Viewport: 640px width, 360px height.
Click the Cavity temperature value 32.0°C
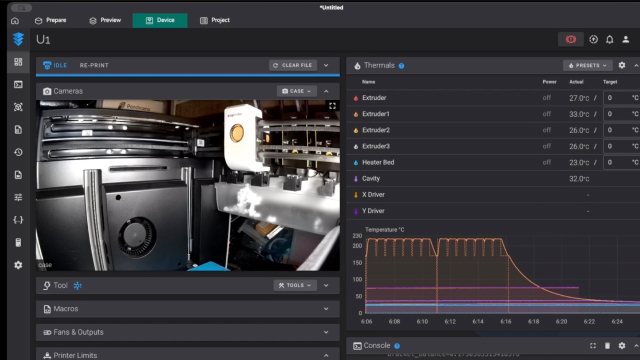pos(579,179)
